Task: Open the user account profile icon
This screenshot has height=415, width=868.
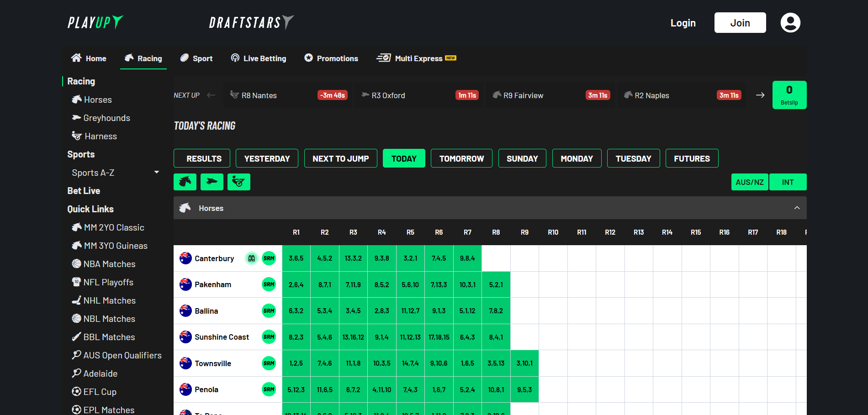Action: [x=790, y=23]
